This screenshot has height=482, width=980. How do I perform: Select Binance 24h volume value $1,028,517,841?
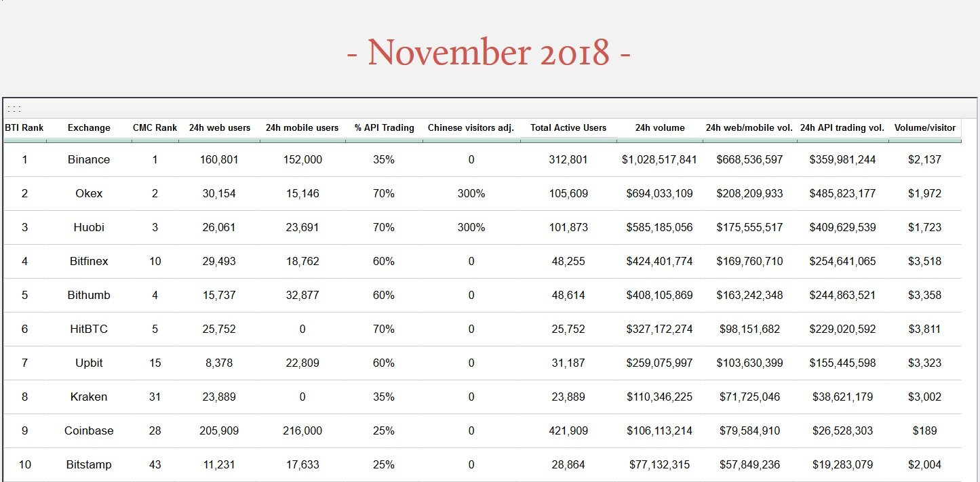(x=660, y=160)
